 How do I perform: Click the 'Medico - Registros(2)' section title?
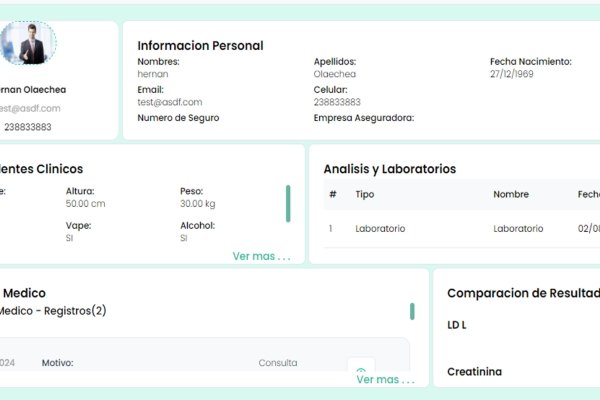52,311
